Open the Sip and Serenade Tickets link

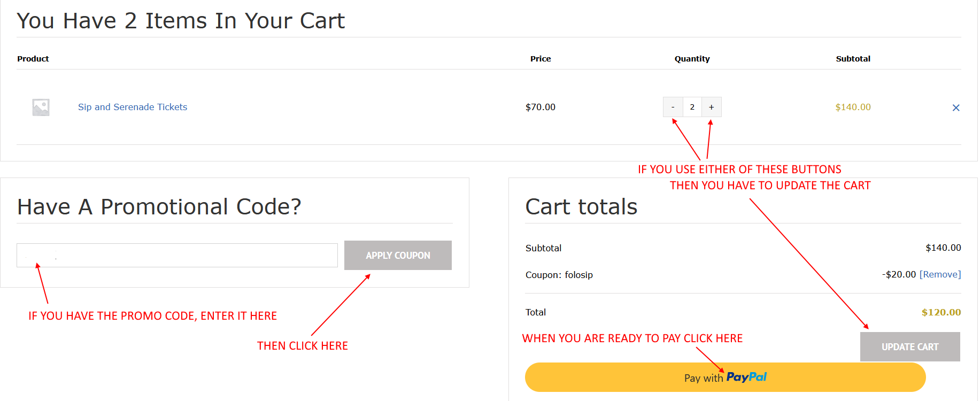point(133,107)
